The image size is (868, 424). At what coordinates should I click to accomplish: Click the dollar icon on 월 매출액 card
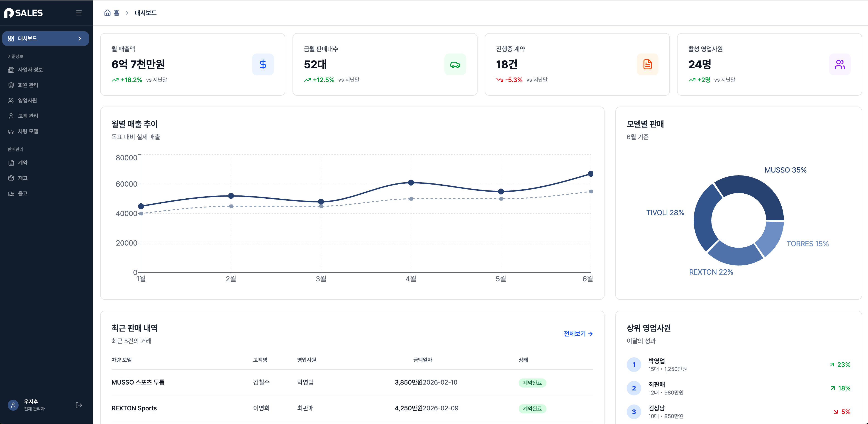(263, 64)
